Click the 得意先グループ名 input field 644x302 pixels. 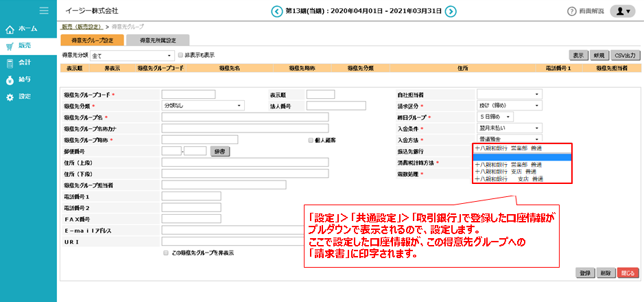click(x=245, y=117)
